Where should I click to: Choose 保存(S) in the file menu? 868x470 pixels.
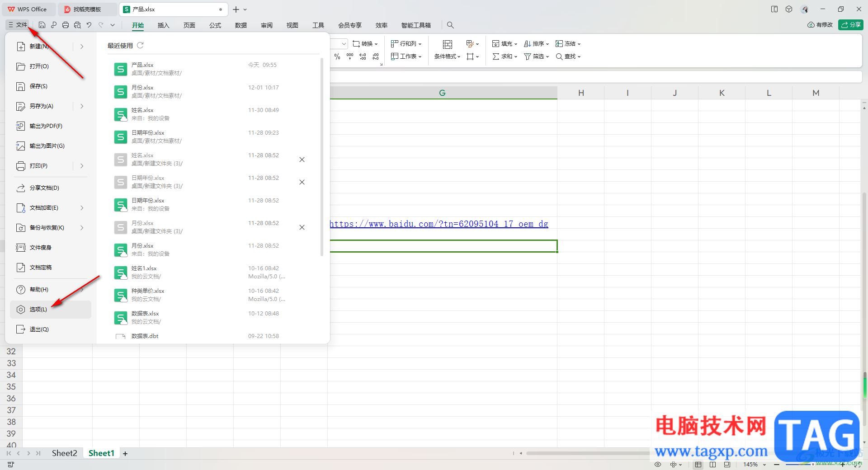[51, 86]
